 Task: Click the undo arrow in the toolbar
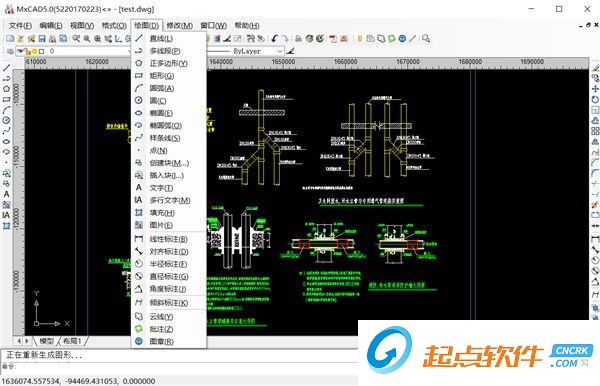pos(275,39)
